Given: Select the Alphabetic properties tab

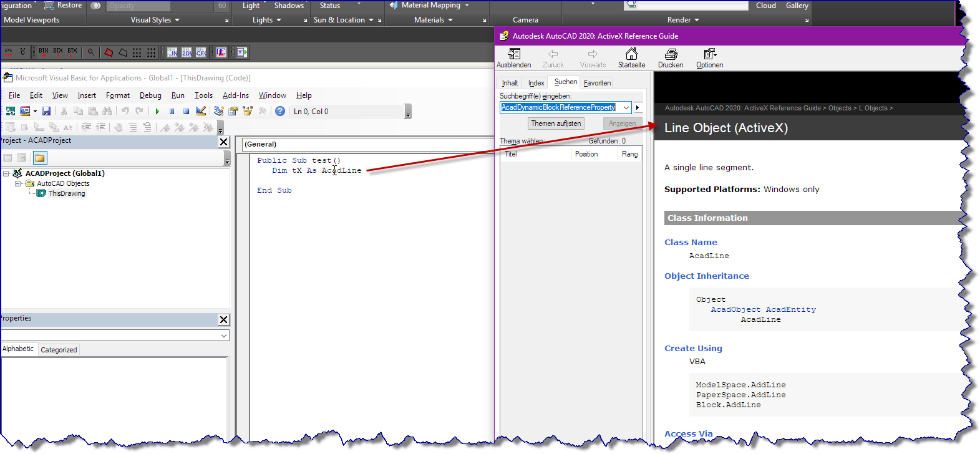Looking at the screenshot, I should [x=18, y=349].
